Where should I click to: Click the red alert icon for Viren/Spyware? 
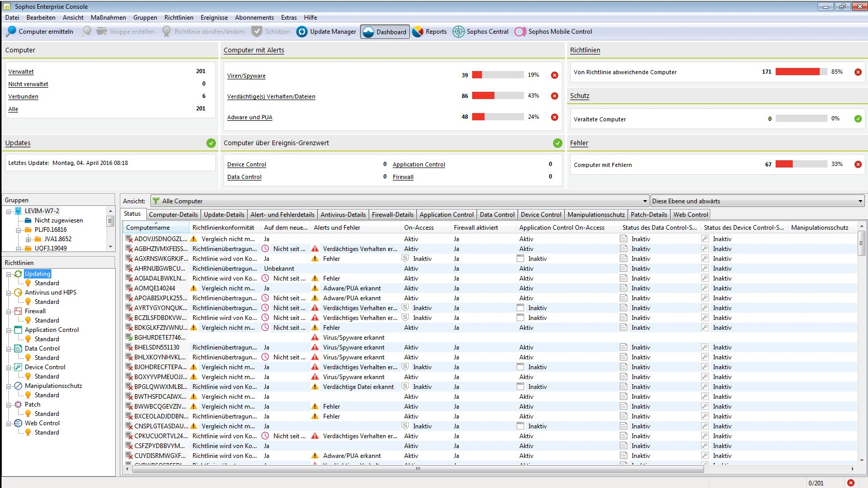555,75
